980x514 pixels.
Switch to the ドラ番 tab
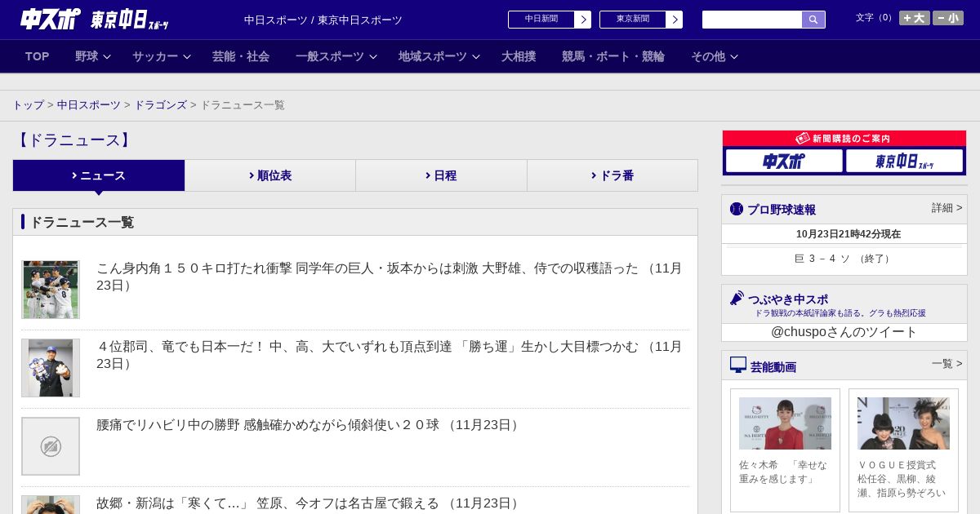(x=612, y=175)
